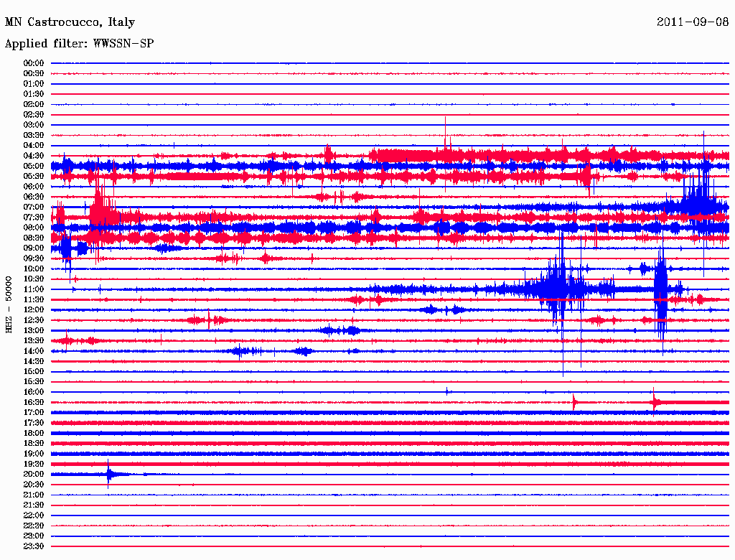This screenshot has width=735, height=560.
Task: Click the blue event burst on the 20:00 trace
Action: pos(109,474)
